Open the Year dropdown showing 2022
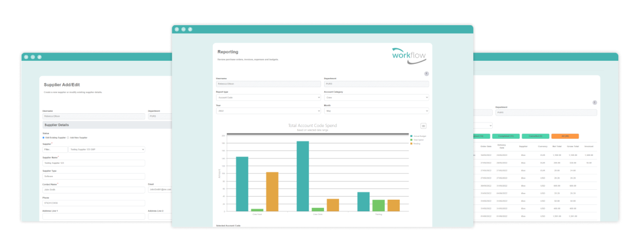 pos(268,111)
